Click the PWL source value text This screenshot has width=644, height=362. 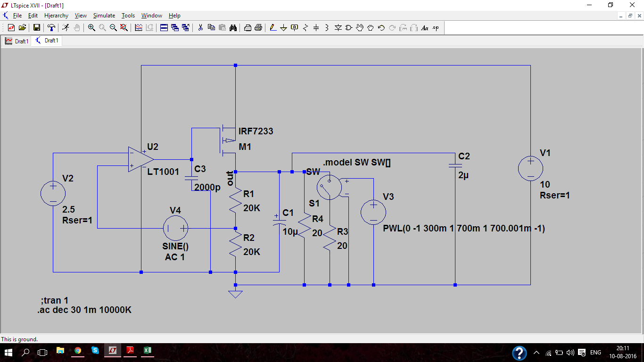coord(464,229)
